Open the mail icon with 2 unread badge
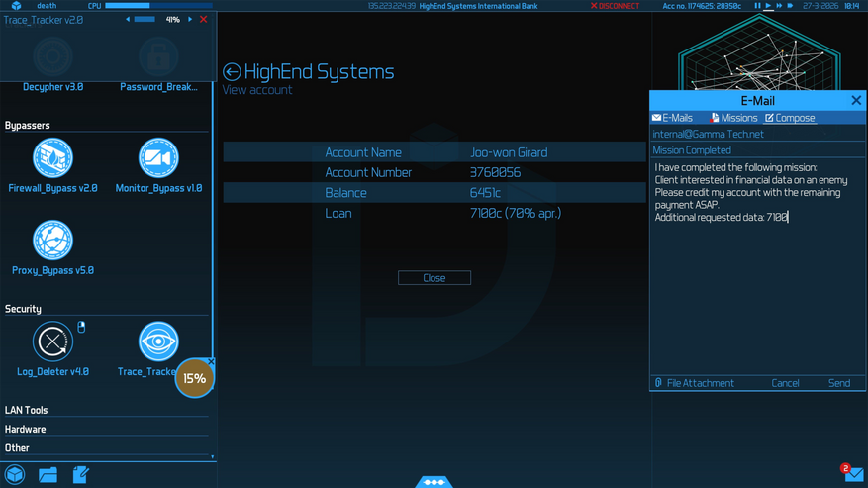Image resolution: width=868 pixels, height=488 pixels. pos(853,473)
